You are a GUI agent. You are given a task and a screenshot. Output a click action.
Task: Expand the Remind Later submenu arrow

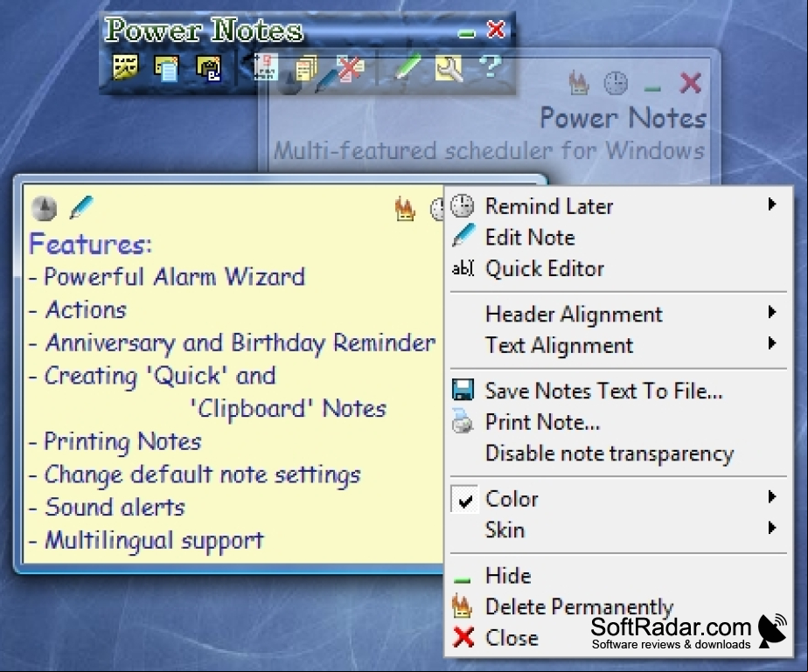(x=772, y=204)
